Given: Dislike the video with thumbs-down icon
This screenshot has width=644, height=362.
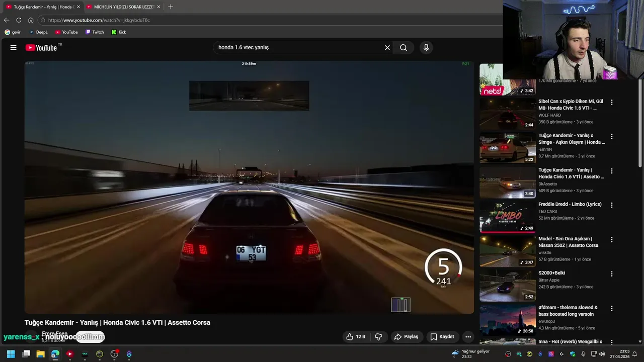Looking at the screenshot, I should (x=378, y=337).
